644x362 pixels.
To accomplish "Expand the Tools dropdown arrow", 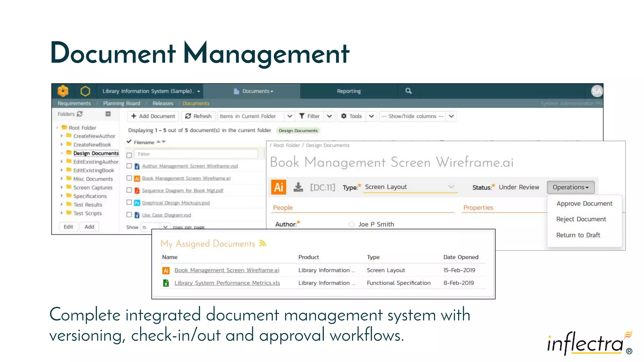I will click(371, 116).
